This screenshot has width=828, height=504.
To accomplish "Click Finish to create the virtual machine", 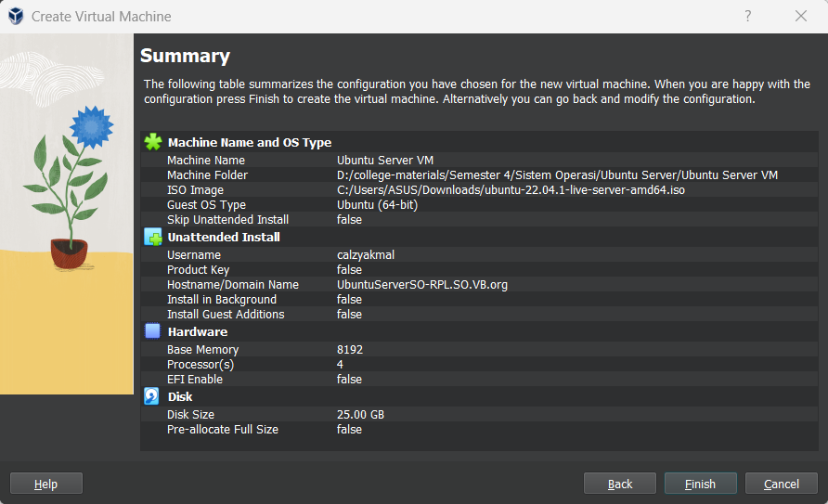I will tap(700, 484).
